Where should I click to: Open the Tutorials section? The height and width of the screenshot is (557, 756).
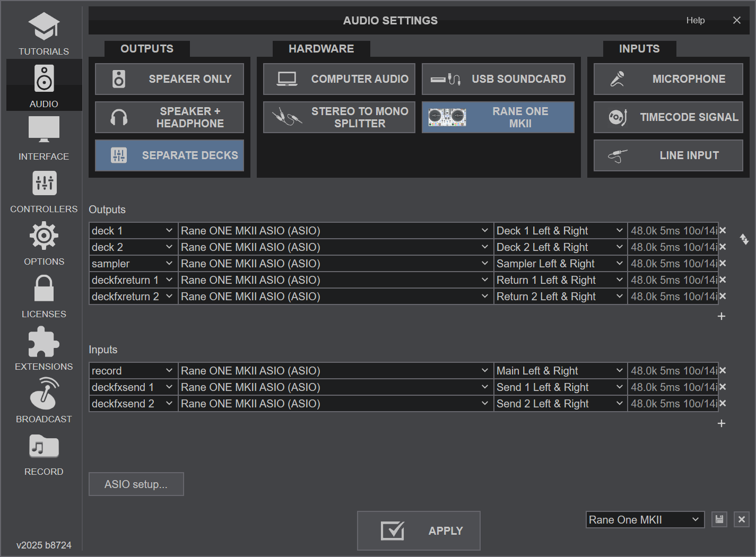(x=44, y=34)
